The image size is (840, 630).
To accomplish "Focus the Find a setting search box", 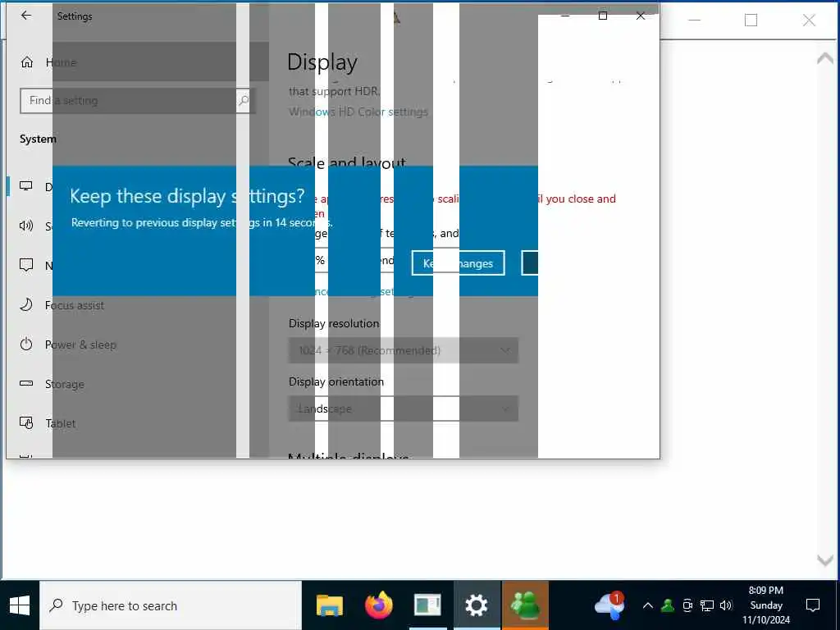I will coord(137,101).
